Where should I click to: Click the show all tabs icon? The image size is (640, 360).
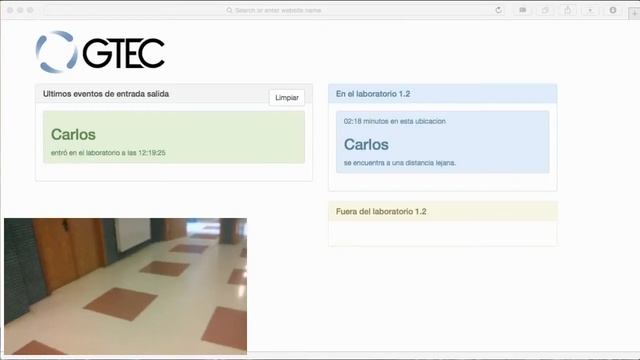[x=545, y=10]
